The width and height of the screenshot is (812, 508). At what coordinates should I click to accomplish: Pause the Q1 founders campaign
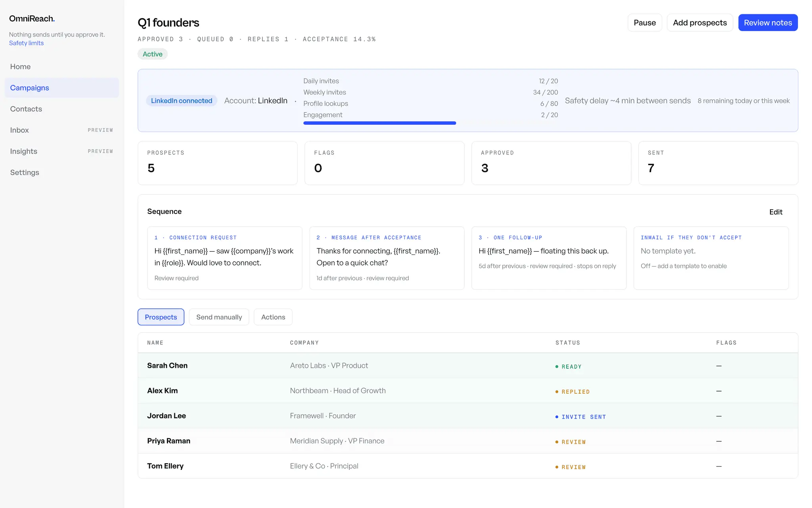pyautogui.click(x=645, y=23)
